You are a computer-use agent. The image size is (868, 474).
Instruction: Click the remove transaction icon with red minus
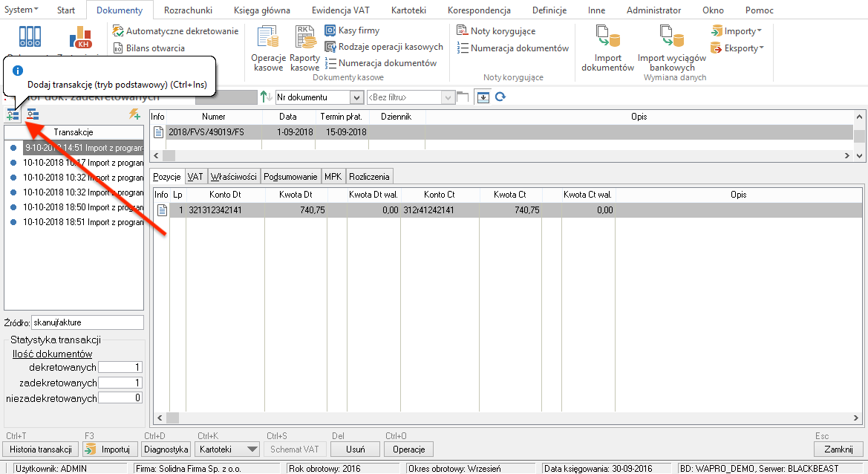pyautogui.click(x=33, y=114)
